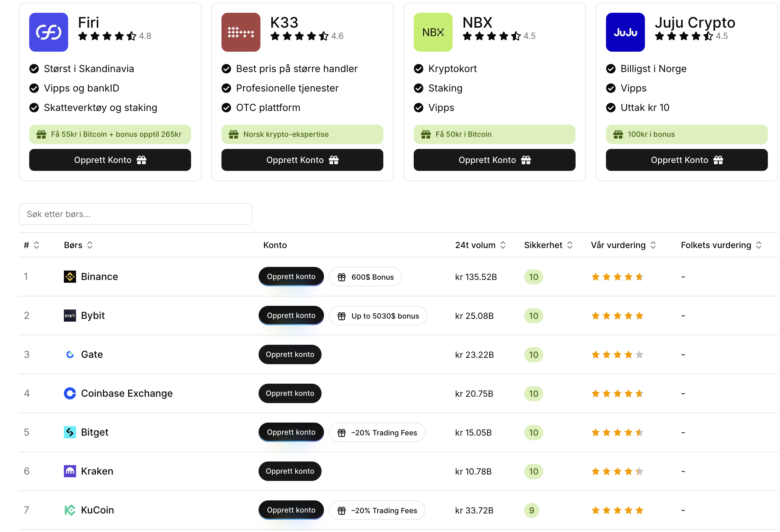Click NBX Få 50kr i Bitcoin banner
The image size is (780, 532).
(494, 134)
